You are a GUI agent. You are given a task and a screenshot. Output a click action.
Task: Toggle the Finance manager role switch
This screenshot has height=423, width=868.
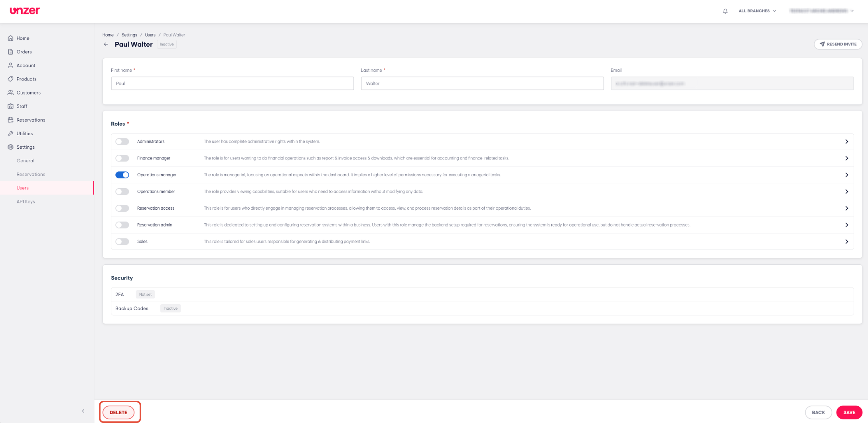[x=122, y=158]
